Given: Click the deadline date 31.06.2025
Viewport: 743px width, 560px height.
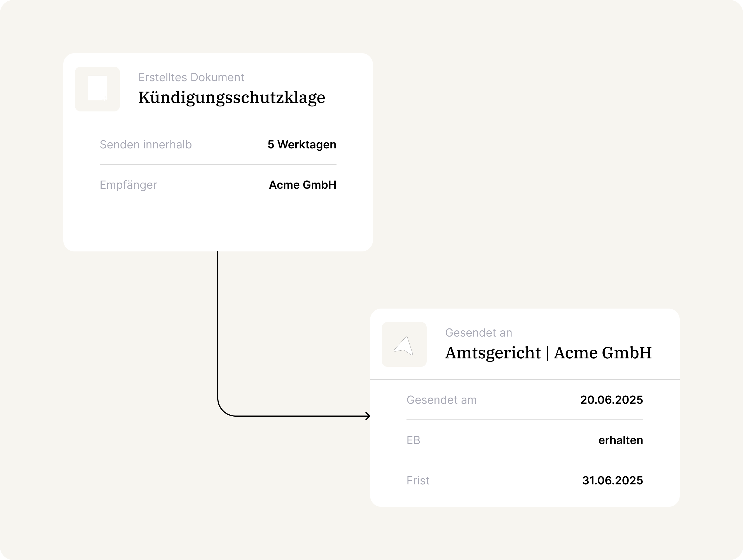Looking at the screenshot, I should [612, 480].
